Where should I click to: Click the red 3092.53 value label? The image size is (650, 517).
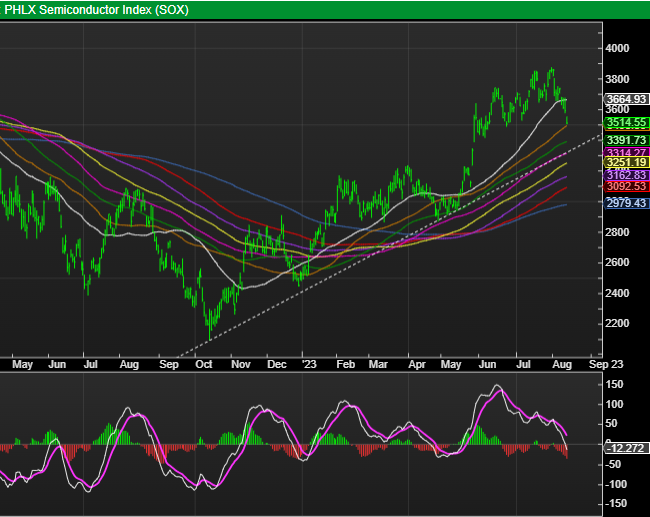pyautogui.click(x=626, y=187)
